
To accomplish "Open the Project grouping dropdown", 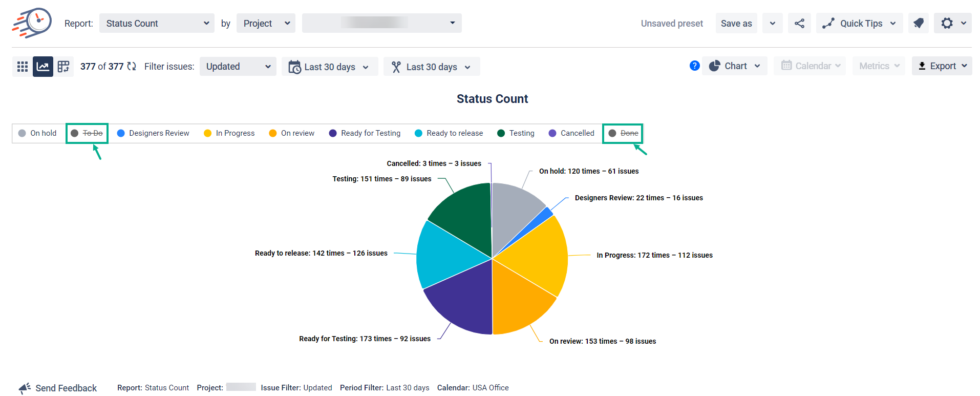I will click(x=266, y=24).
